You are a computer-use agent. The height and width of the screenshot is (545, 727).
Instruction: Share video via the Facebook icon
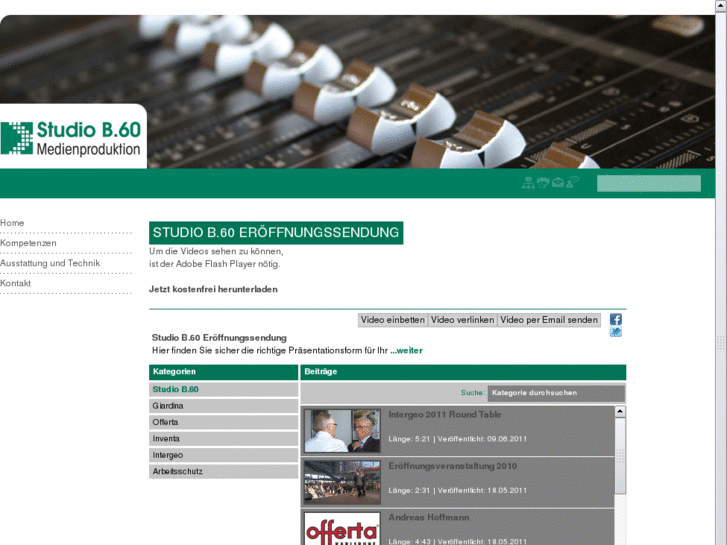[615, 319]
